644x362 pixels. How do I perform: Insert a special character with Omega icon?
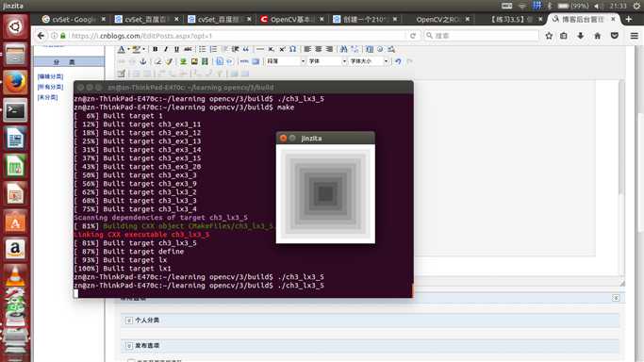coord(292,49)
